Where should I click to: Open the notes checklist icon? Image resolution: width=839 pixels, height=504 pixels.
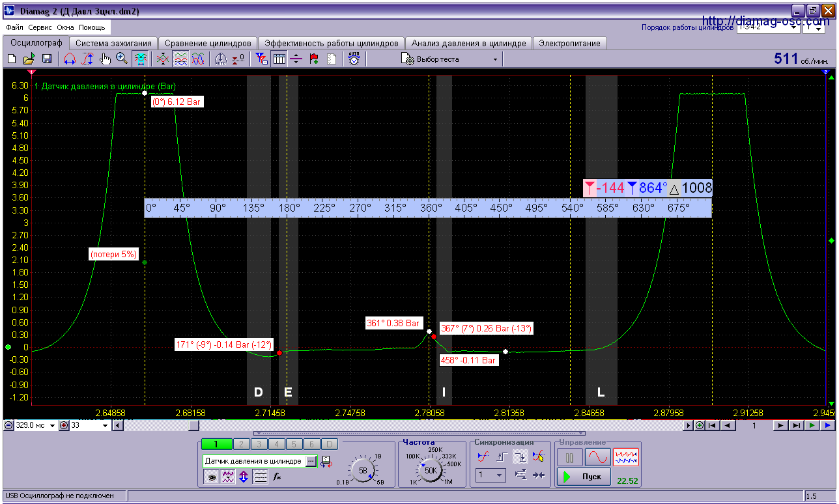coord(332,59)
